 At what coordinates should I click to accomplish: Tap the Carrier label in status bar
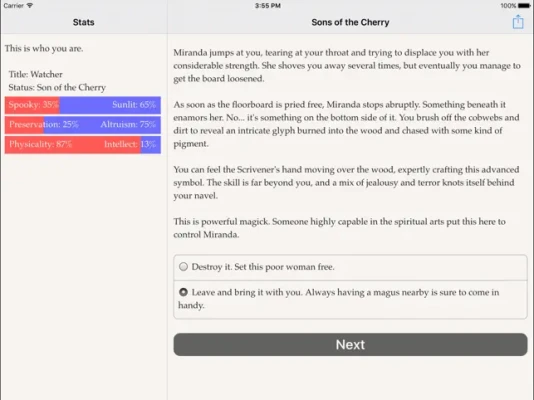coord(14,5)
